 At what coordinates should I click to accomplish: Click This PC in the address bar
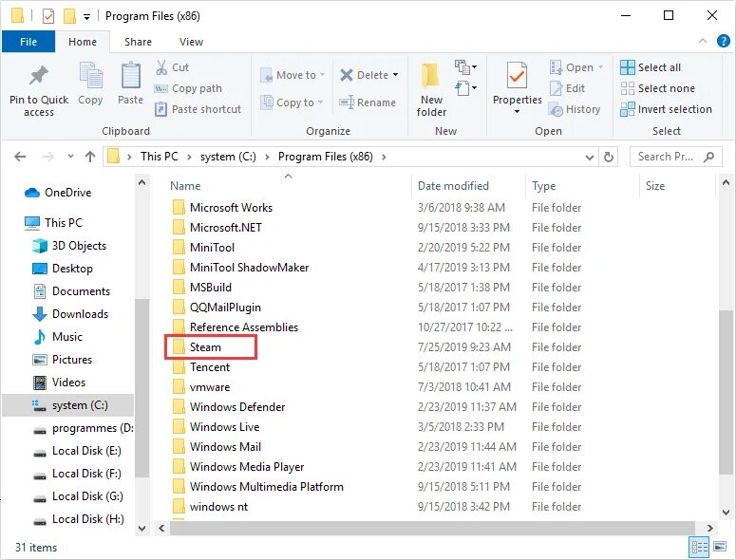click(x=160, y=157)
